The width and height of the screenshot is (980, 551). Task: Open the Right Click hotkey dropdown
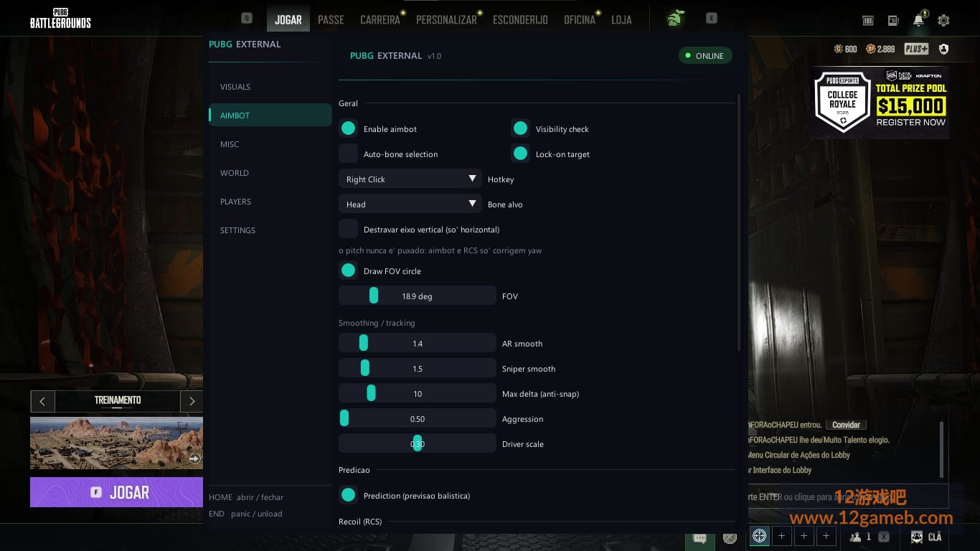[410, 179]
